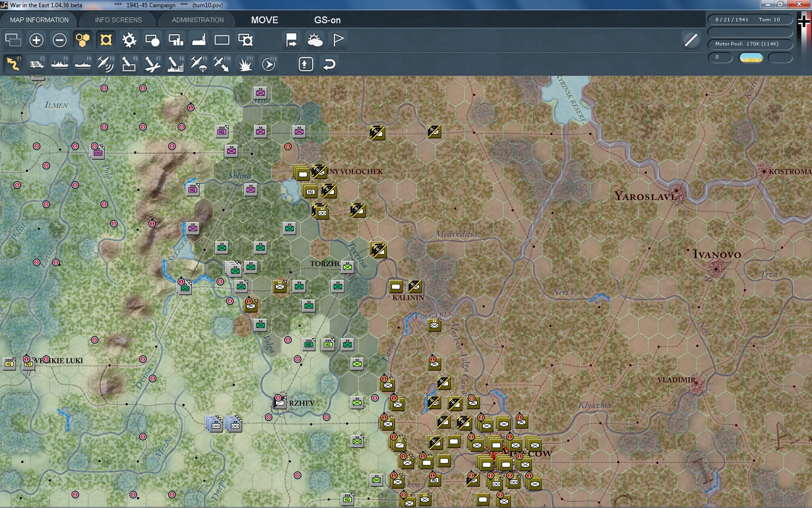This screenshot has width=812, height=508.
Task: Click the boxed up-arrow icon
Action: pyautogui.click(x=305, y=64)
